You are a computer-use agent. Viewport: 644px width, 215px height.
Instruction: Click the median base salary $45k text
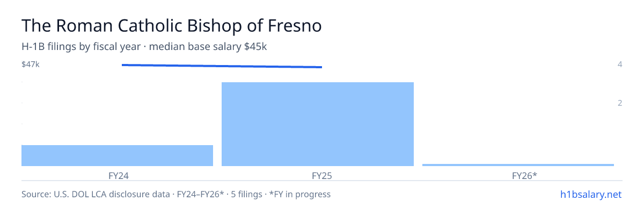(x=208, y=47)
